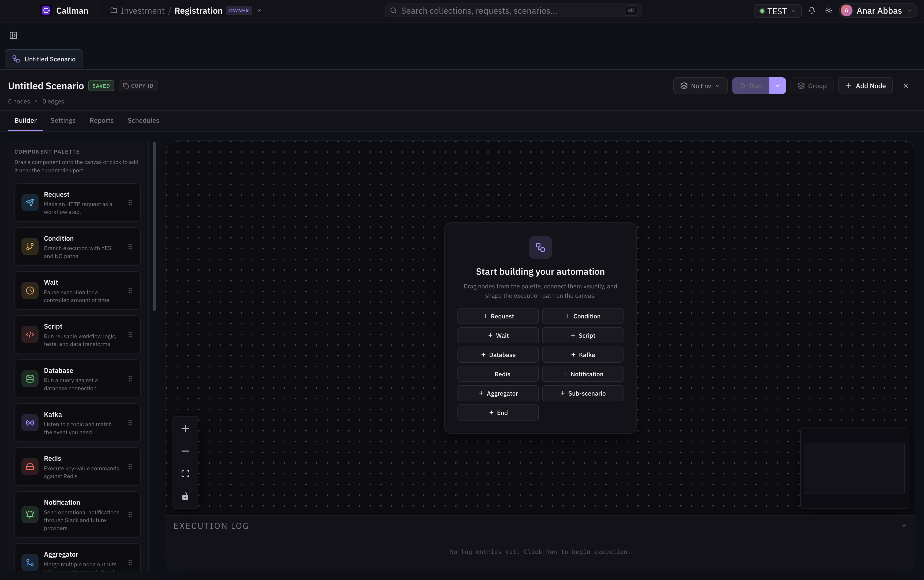Click the Notification bell icon in palette

30,514
